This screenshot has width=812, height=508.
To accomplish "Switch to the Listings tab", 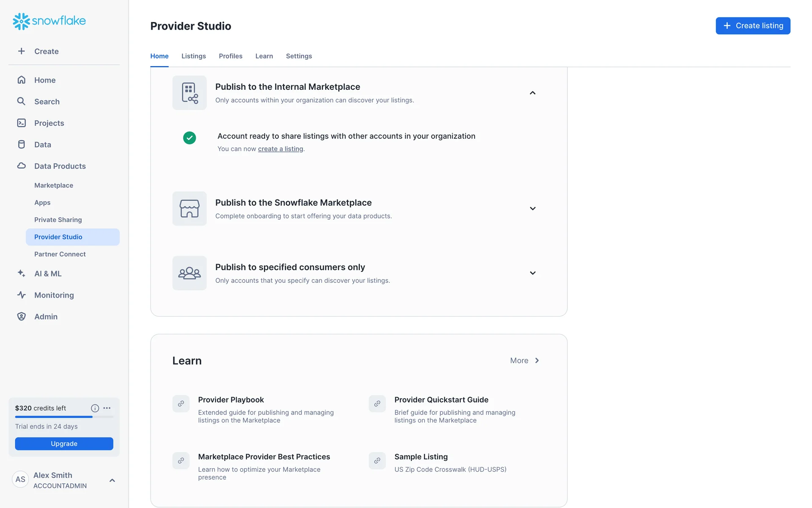I will 193,56.
